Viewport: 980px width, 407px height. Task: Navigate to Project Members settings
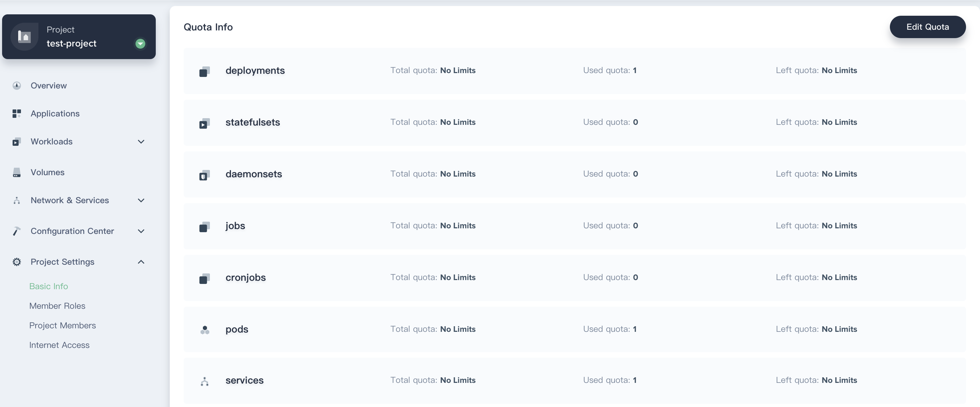click(63, 325)
